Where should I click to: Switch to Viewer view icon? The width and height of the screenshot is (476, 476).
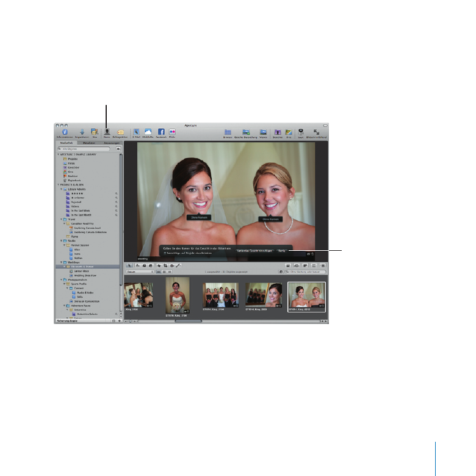[263, 132]
